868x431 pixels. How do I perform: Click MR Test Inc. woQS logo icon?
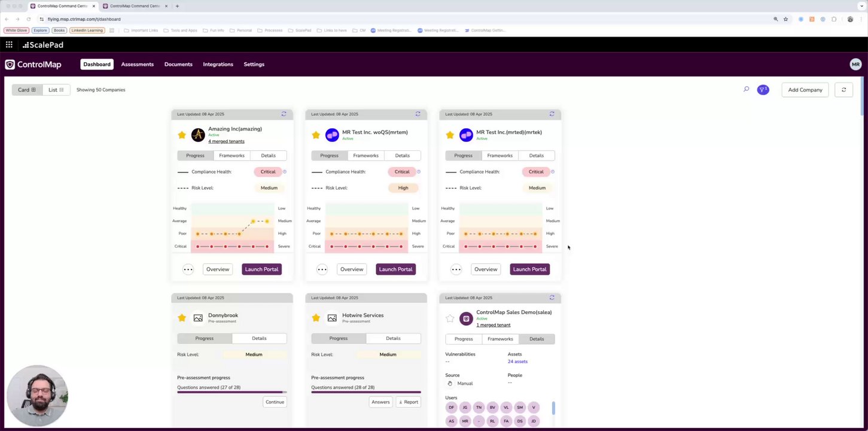point(332,135)
